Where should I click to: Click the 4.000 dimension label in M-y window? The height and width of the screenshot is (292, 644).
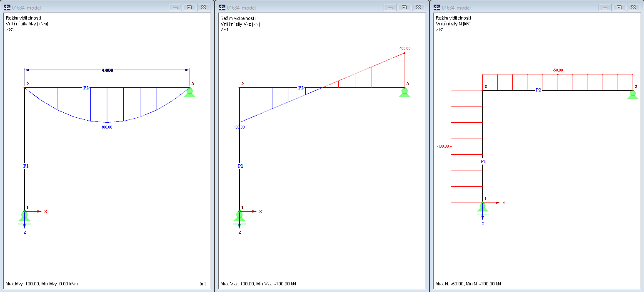(x=107, y=71)
